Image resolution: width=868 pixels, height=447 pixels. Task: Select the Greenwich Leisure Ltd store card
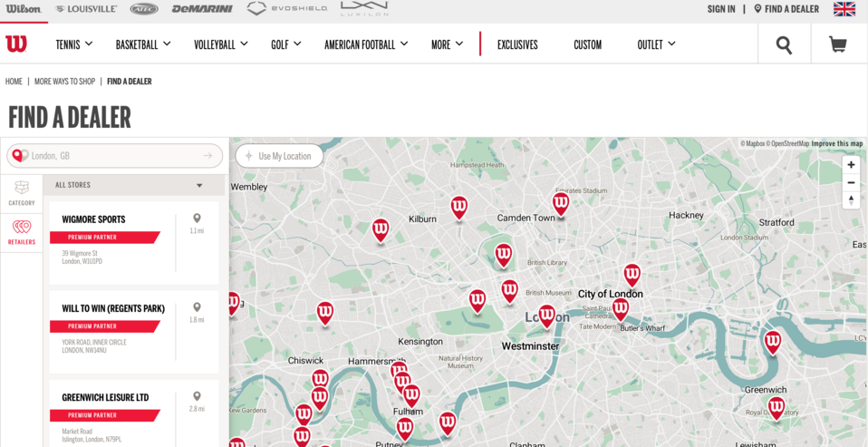pos(134,413)
